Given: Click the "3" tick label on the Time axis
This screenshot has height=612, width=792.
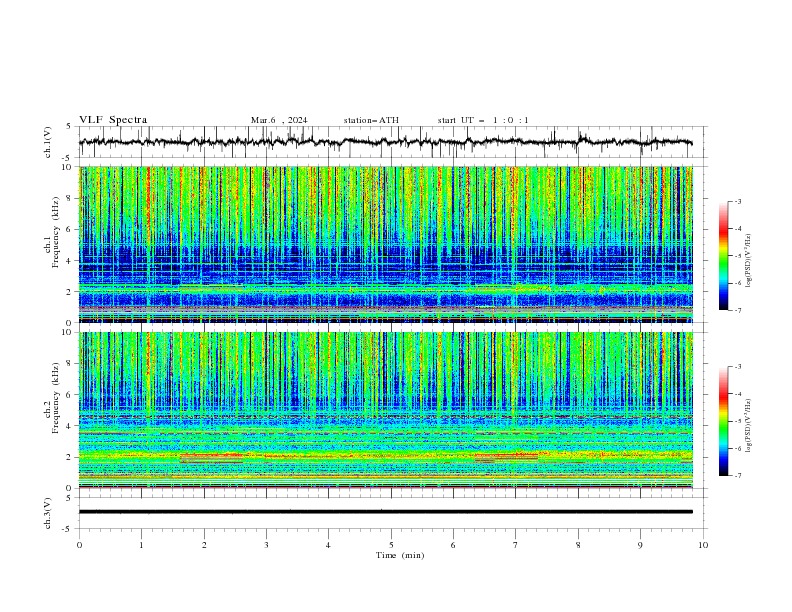Looking at the screenshot, I should (x=266, y=545).
